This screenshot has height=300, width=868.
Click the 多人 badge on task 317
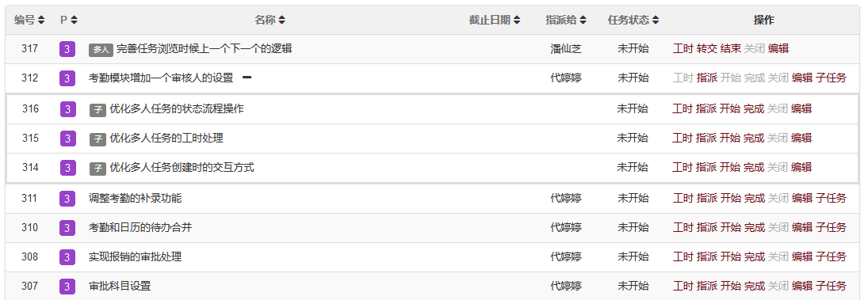tap(101, 49)
